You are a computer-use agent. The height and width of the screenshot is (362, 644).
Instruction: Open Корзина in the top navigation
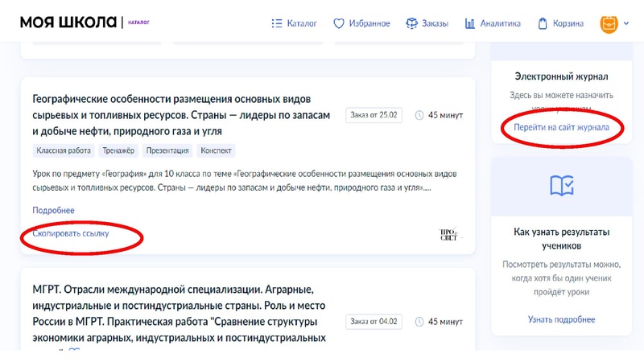click(x=568, y=23)
